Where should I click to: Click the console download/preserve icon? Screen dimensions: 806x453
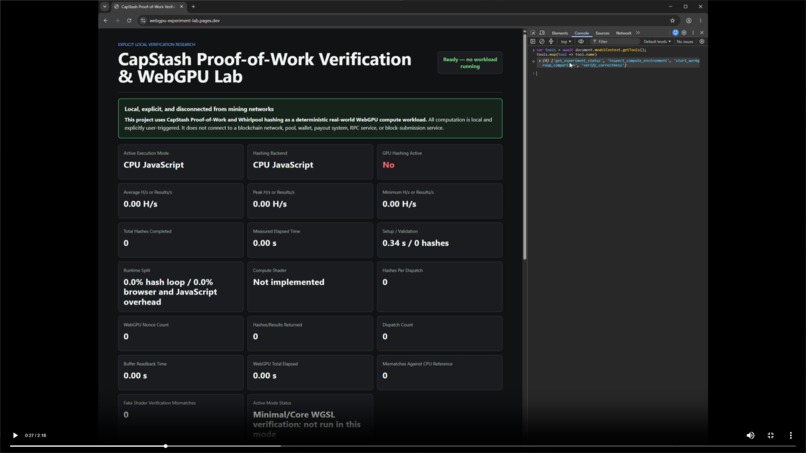pos(551,42)
